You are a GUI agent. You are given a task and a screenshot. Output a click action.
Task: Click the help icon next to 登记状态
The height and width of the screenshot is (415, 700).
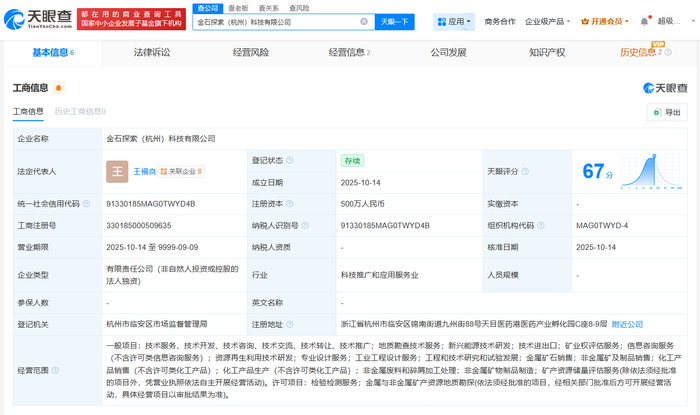click(290, 160)
